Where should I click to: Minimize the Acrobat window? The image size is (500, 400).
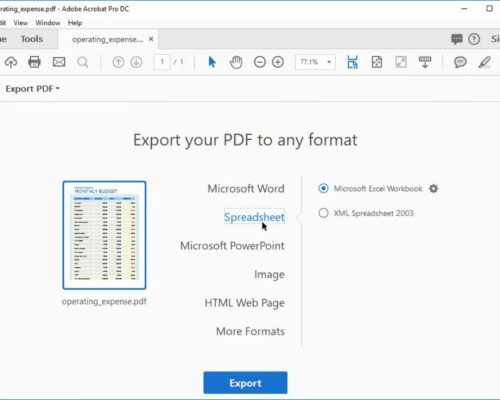click(464, 9)
